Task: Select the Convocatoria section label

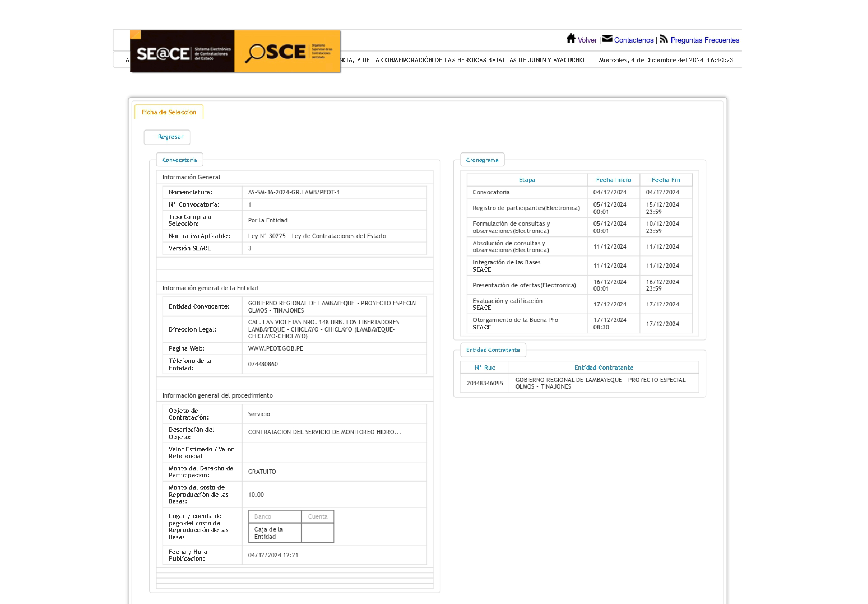Action: pyautogui.click(x=180, y=160)
